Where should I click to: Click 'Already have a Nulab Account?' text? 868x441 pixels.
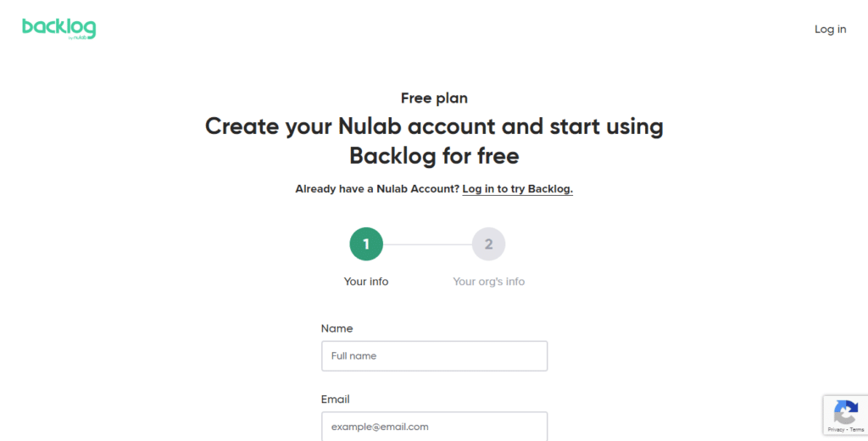pyautogui.click(x=377, y=189)
